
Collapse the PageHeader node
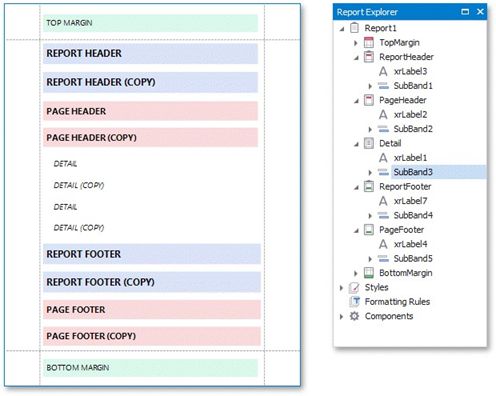[x=356, y=101]
